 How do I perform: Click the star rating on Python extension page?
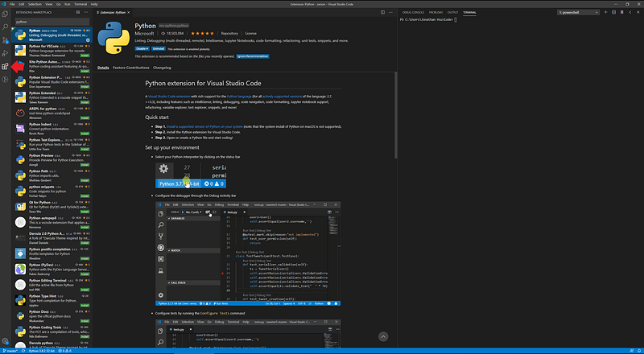[202, 33]
